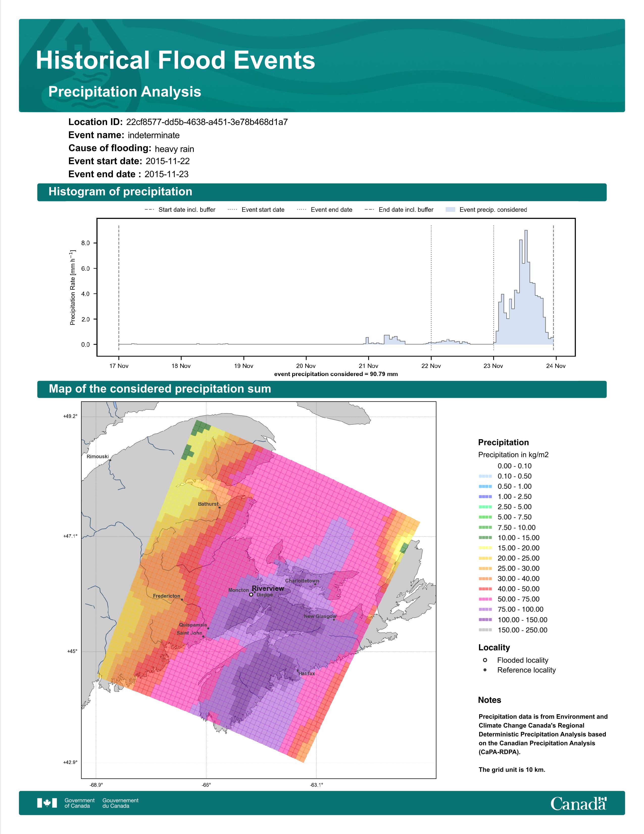Click the Notes heading

[489, 700]
